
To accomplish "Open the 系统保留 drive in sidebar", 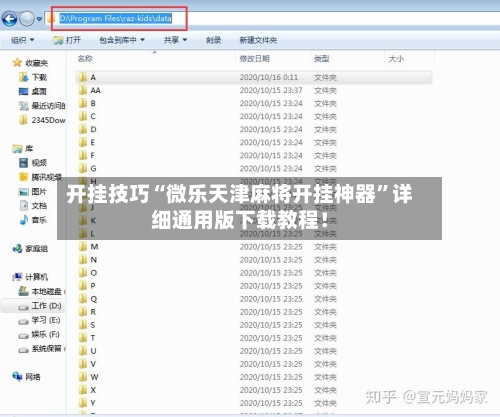I will pos(42,349).
